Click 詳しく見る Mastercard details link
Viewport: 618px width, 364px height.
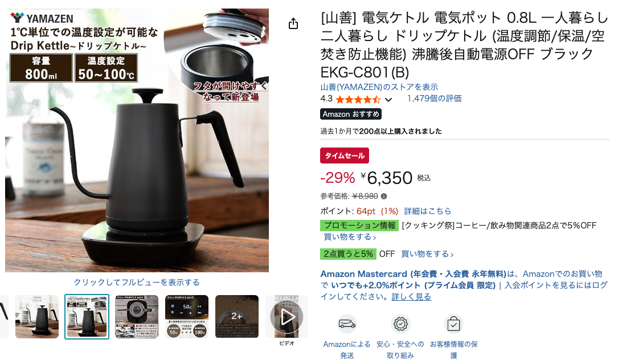[411, 297]
